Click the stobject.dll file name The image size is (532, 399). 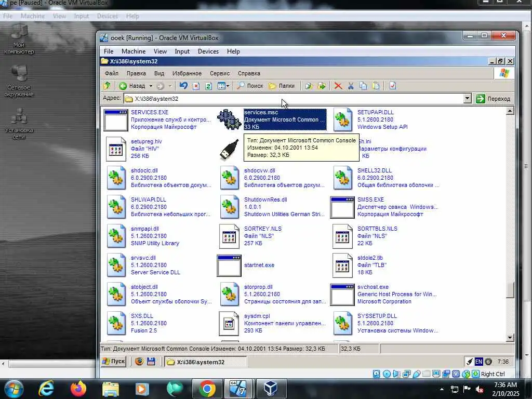tap(144, 287)
